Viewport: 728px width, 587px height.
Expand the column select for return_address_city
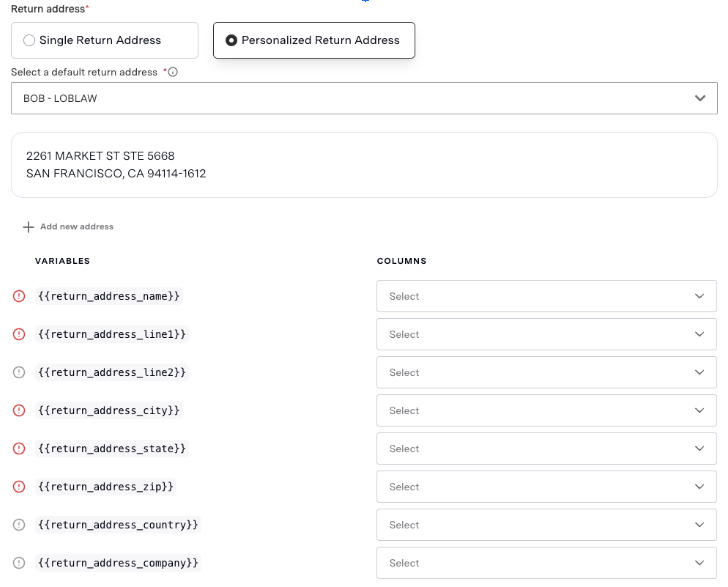546,411
